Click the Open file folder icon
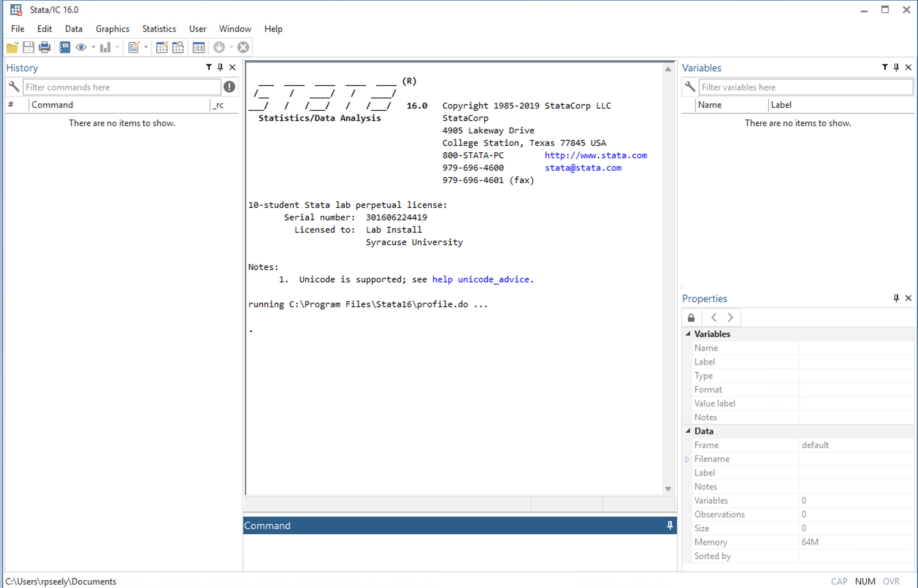918x588 pixels. 12,47
